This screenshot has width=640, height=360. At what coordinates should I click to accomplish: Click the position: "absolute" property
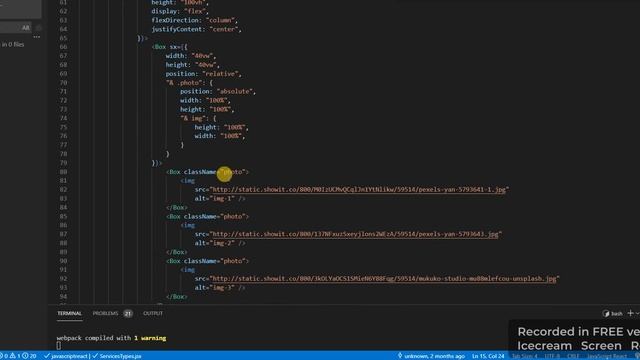[x=218, y=91]
